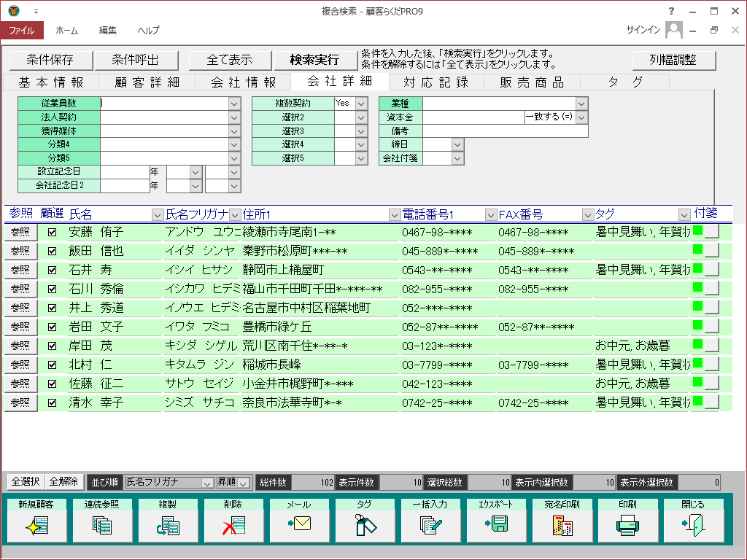Open 並び順 氏名フリガナ sort dropdown
Image resolution: width=747 pixels, height=560 pixels.
[206, 483]
